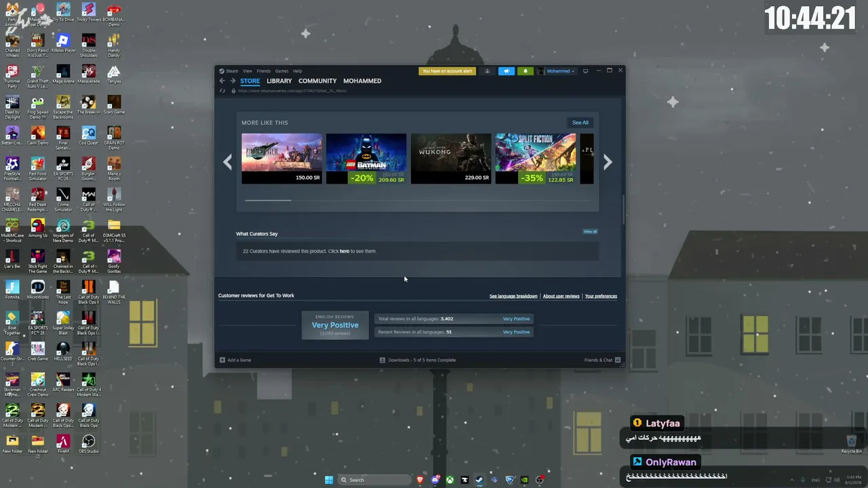
Task: Open Final Fantasy VII Rebirth game thumbnail
Action: (281, 159)
